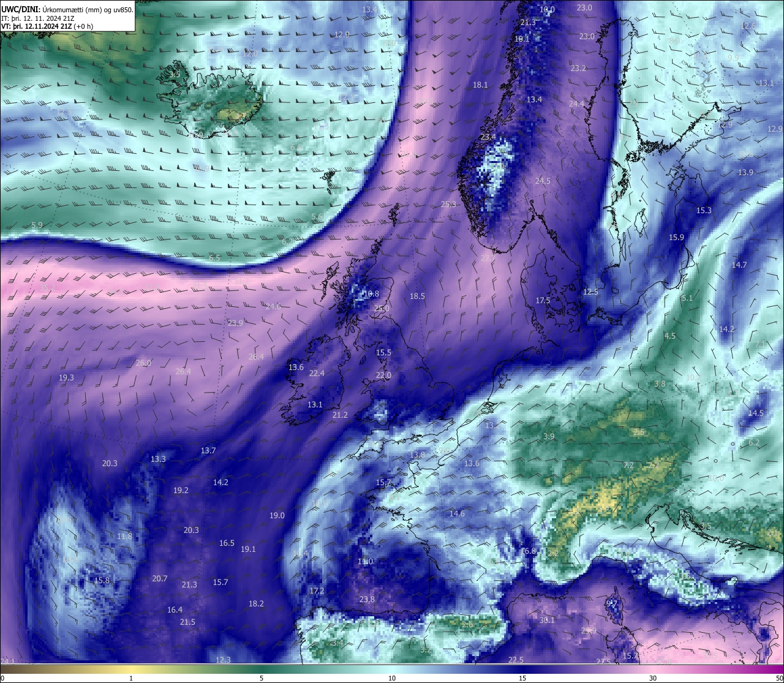Click the 13.3 value label
Viewport: 784px width, 683px height.
158,459
